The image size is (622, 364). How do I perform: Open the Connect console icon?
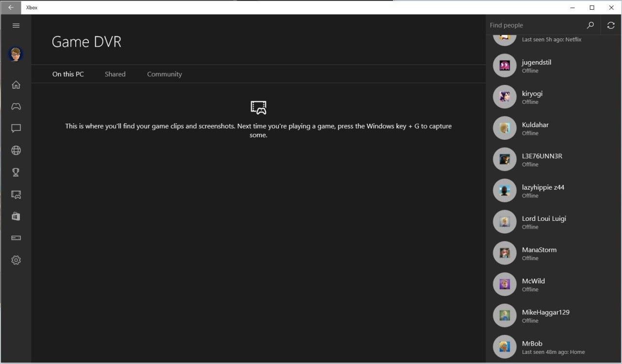coord(16,238)
